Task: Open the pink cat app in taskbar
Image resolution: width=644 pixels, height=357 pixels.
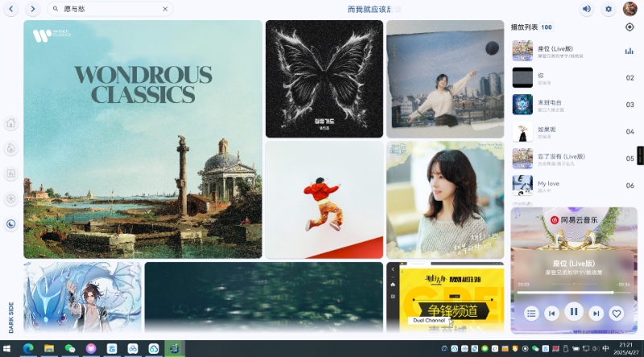Action: click(x=91, y=349)
